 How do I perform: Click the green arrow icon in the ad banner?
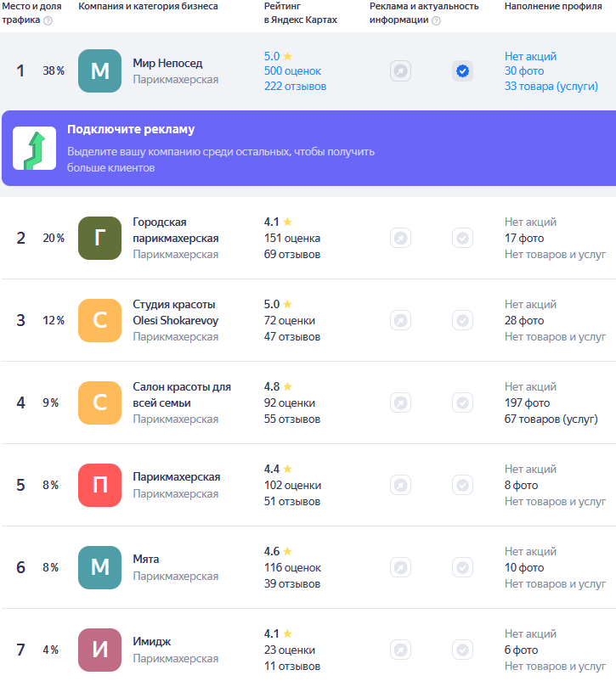click(x=34, y=149)
